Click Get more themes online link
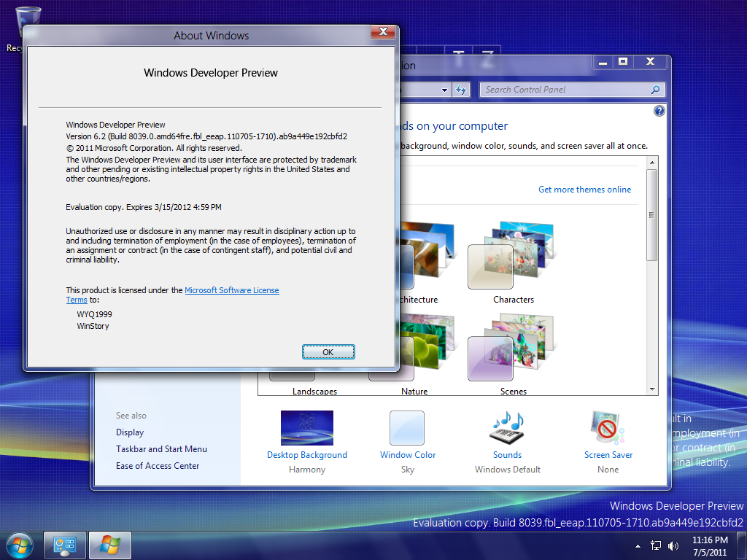Image resolution: width=747 pixels, height=560 pixels. (584, 190)
